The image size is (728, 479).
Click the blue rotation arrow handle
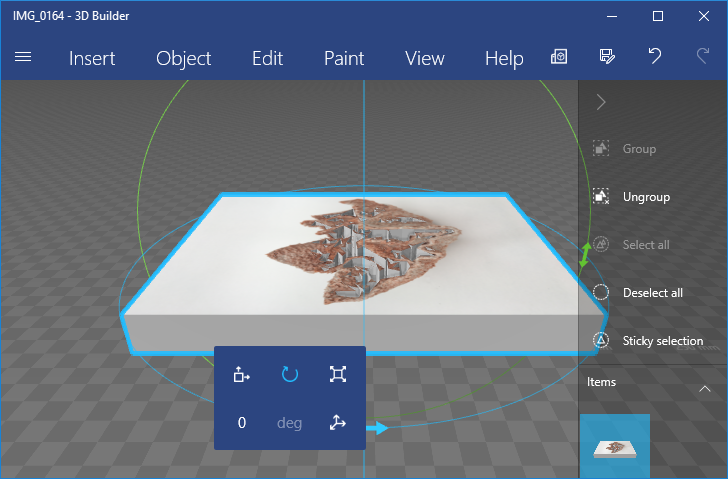click(x=377, y=428)
